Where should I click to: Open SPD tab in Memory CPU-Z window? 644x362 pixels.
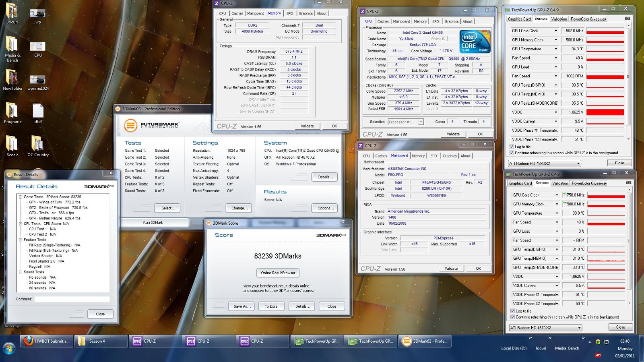pos(290,13)
